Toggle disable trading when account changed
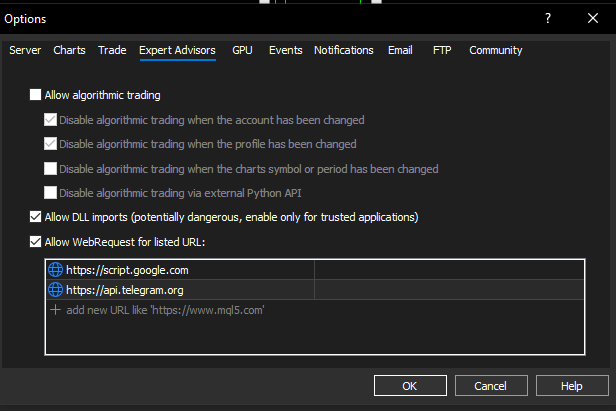 point(50,120)
